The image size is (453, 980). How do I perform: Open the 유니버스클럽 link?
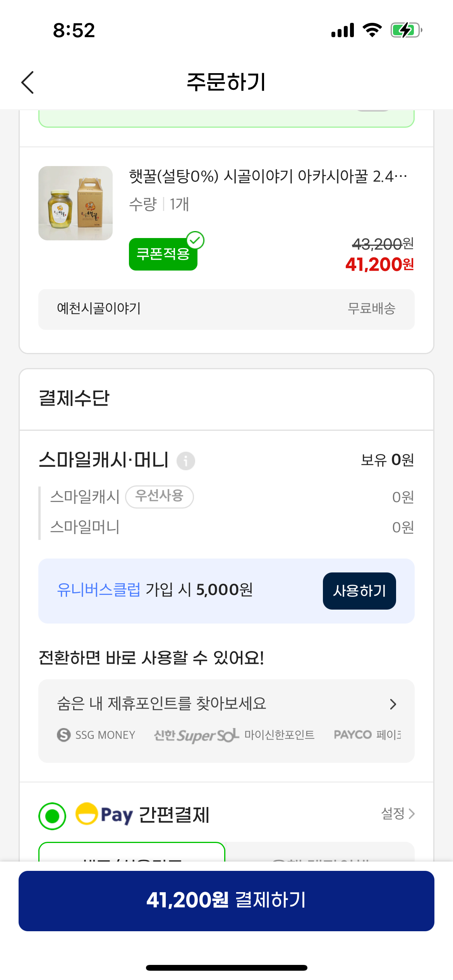pyautogui.click(x=98, y=590)
